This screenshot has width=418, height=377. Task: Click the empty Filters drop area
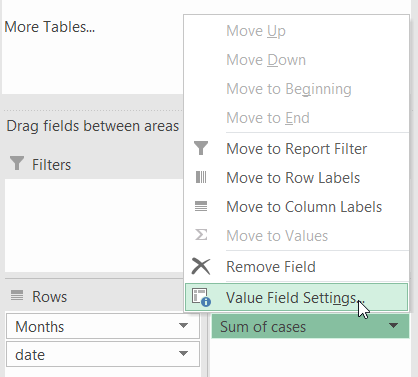click(94, 225)
